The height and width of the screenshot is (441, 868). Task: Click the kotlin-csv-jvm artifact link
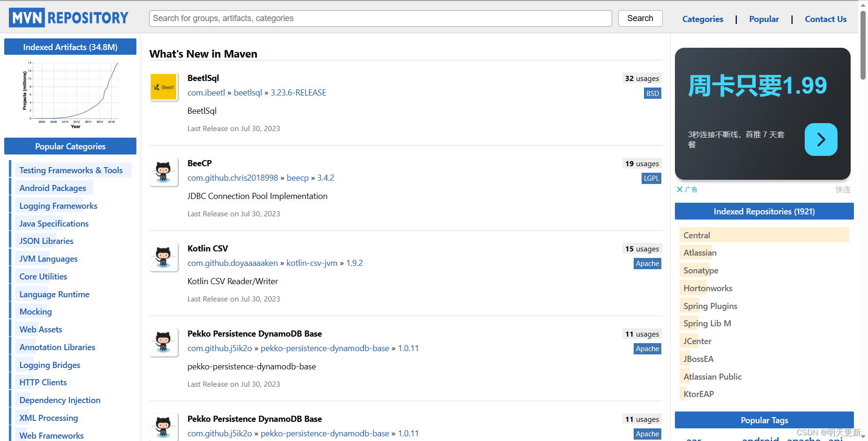point(312,263)
